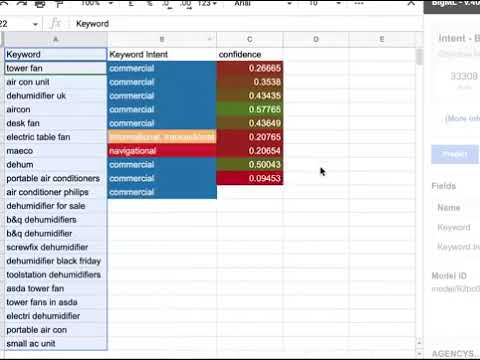Open the (More info link in sidebar
Image resolution: width=480 pixels, height=360 pixels.
click(x=463, y=118)
